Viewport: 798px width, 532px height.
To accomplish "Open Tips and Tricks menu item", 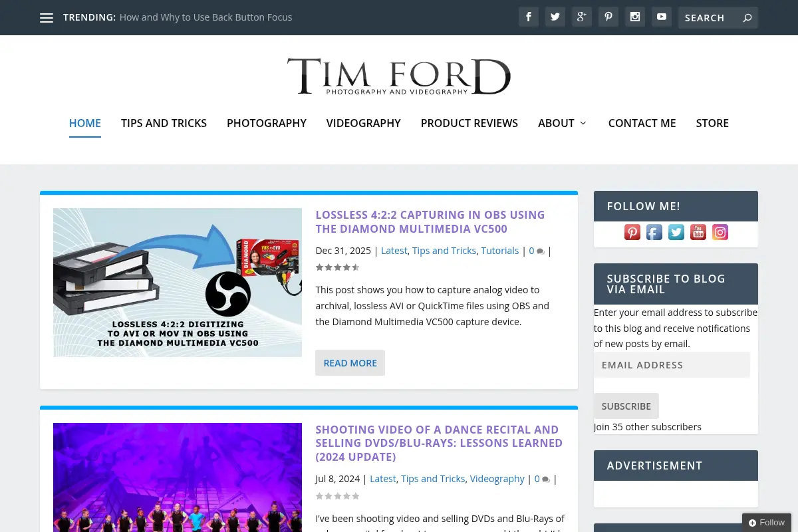I will 164,123.
